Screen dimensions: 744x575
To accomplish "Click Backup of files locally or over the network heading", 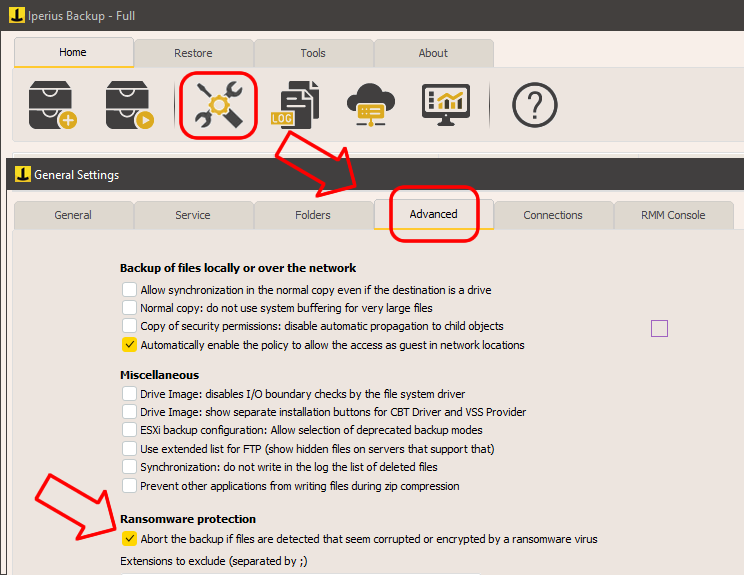I will [x=238, y=268].
